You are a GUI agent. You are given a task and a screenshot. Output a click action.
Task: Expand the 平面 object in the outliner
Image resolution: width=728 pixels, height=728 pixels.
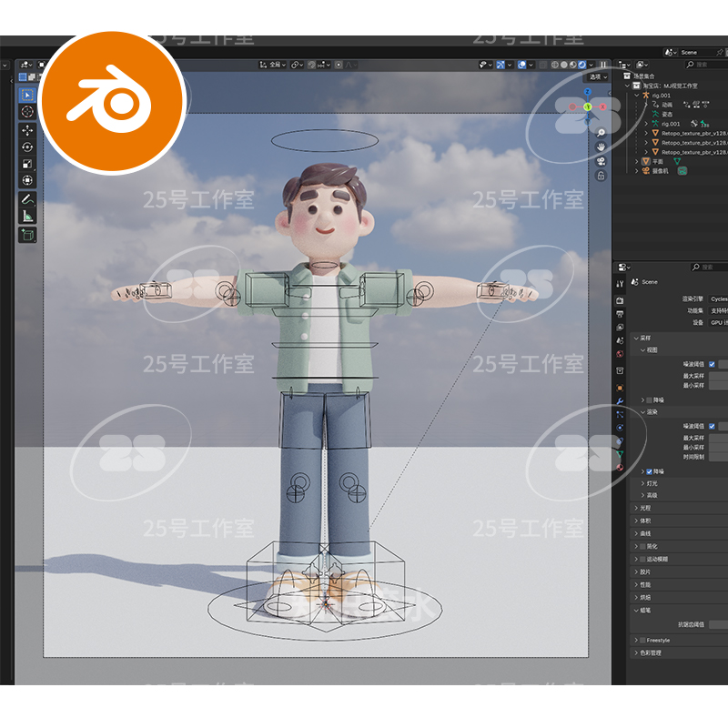pos(637,162)
